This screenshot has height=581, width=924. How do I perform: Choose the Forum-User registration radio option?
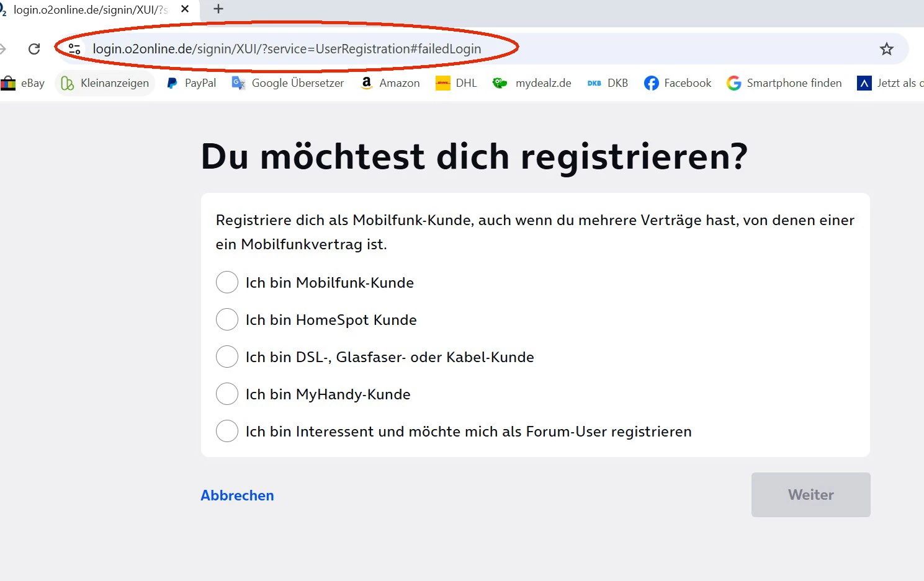pos(227,431)
